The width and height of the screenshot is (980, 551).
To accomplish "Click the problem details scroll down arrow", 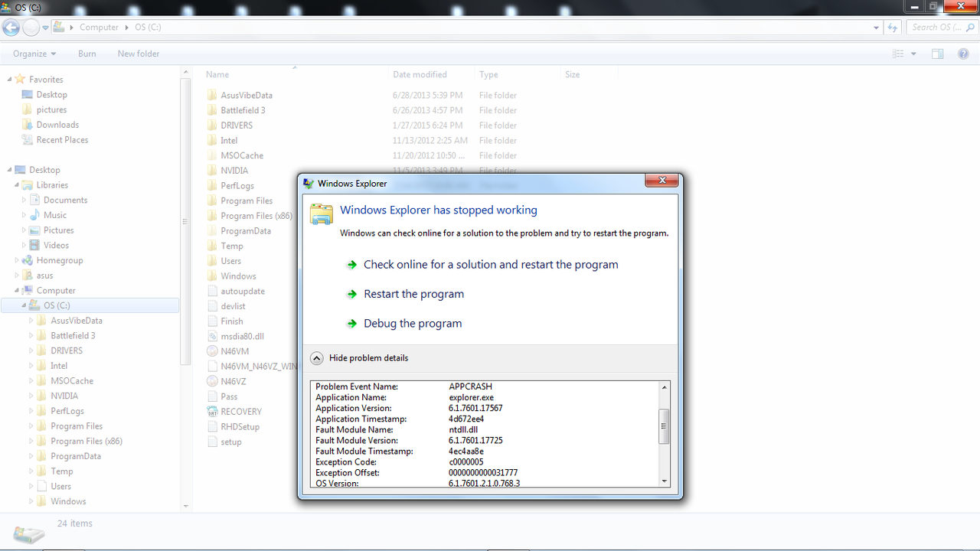I will tap(664, 481).
